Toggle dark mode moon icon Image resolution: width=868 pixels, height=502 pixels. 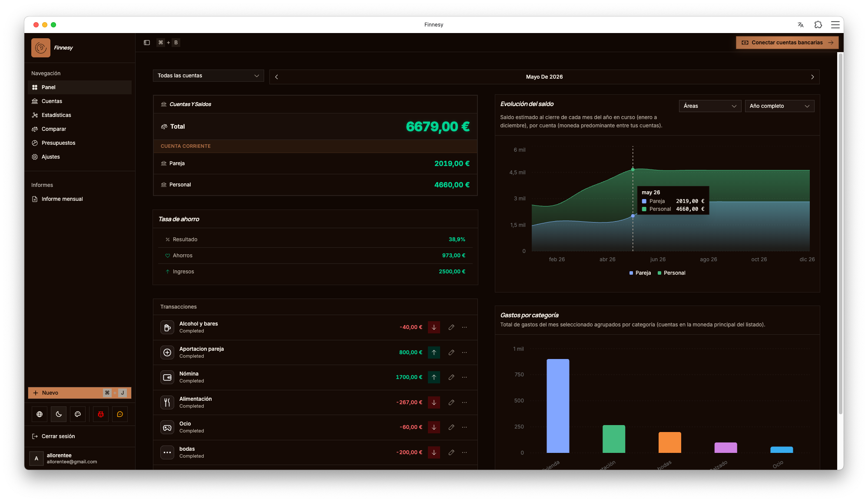59,414
